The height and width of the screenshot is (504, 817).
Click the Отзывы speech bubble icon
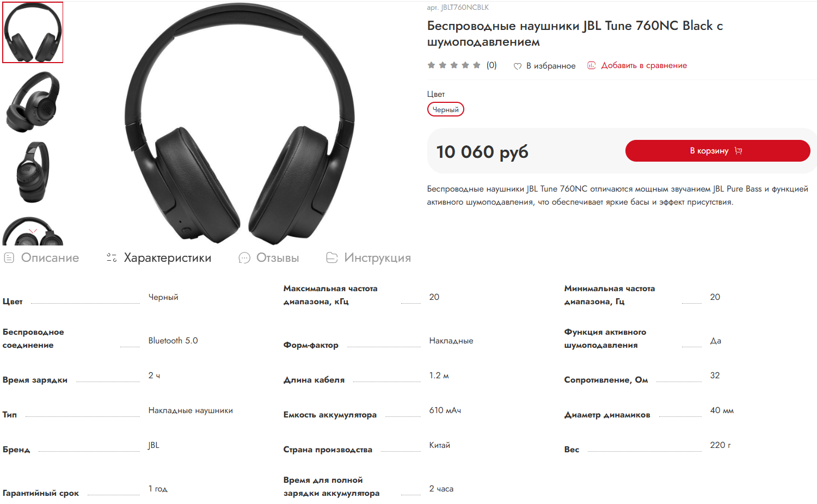244,257
